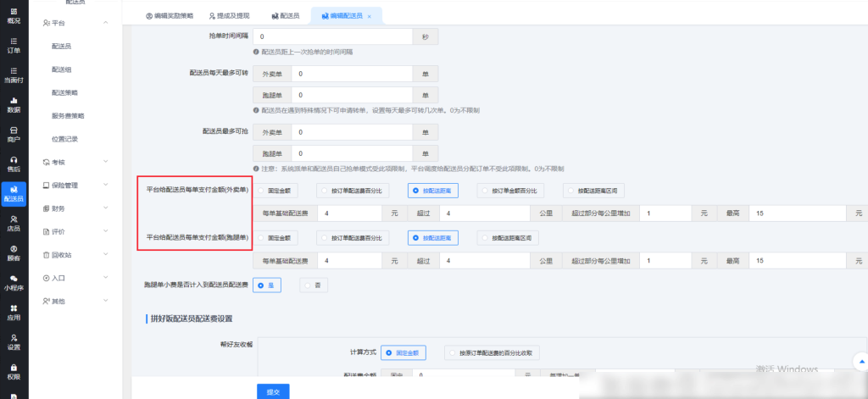Open the 售后 sidebar section
Image resolution: width=868 pixels, height=399 pixels.
[14, 163]
